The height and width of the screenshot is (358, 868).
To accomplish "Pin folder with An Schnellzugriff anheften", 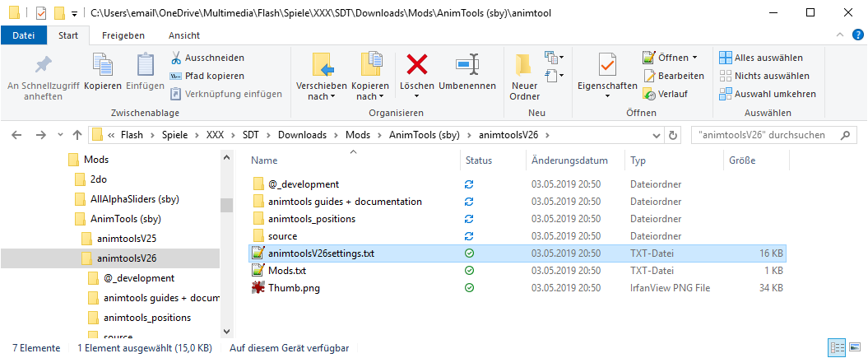I will click(x=43, y=65).
